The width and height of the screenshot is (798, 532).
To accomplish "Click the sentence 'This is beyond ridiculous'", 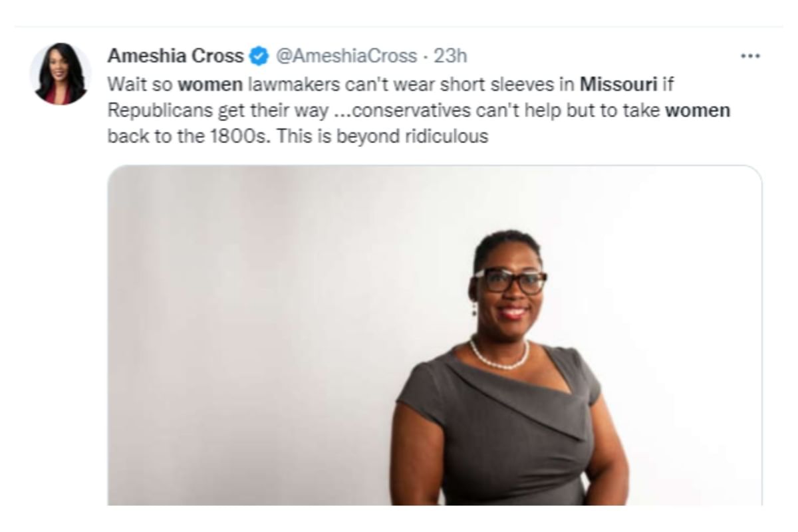I will tap(382, 137).
